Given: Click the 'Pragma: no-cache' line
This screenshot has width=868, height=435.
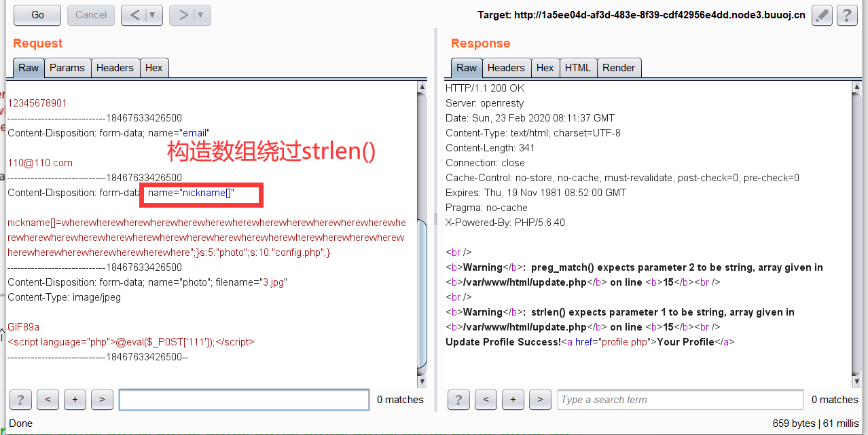Looking at the screenshot, I should (x=486, y=208).
